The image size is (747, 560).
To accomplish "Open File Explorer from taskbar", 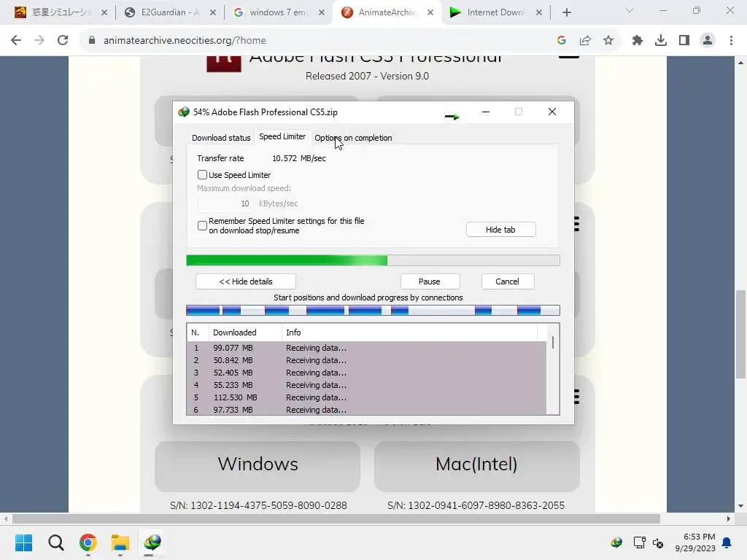I will 120,542.
